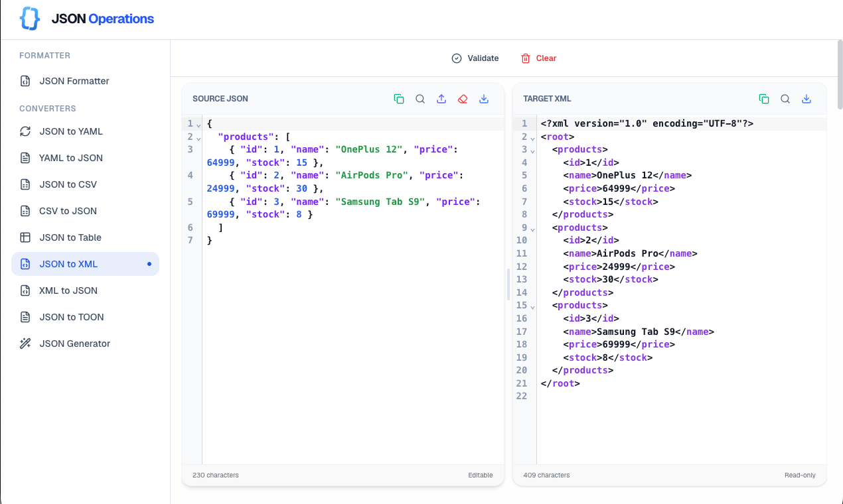Validate the source JSON

pos(475,58)
